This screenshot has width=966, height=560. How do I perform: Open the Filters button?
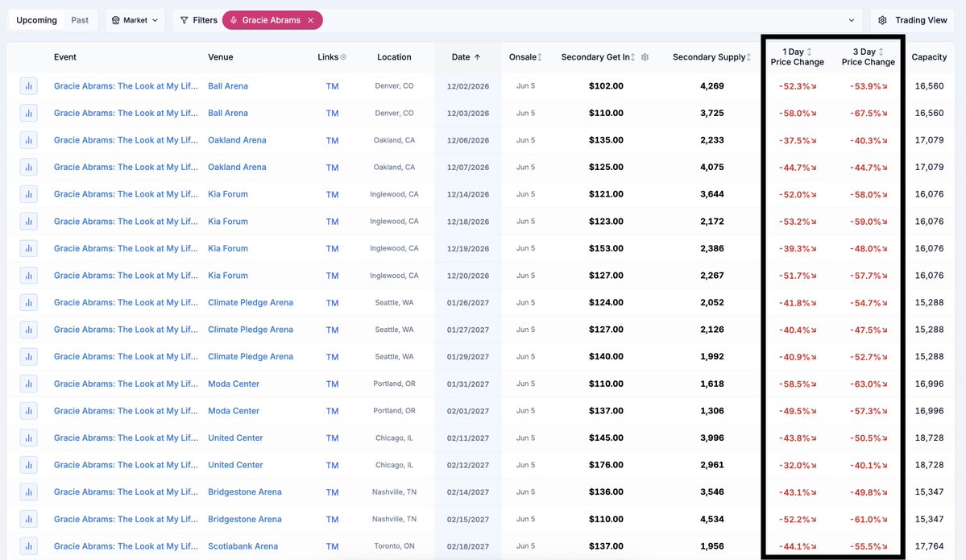(x=198, y=20)
